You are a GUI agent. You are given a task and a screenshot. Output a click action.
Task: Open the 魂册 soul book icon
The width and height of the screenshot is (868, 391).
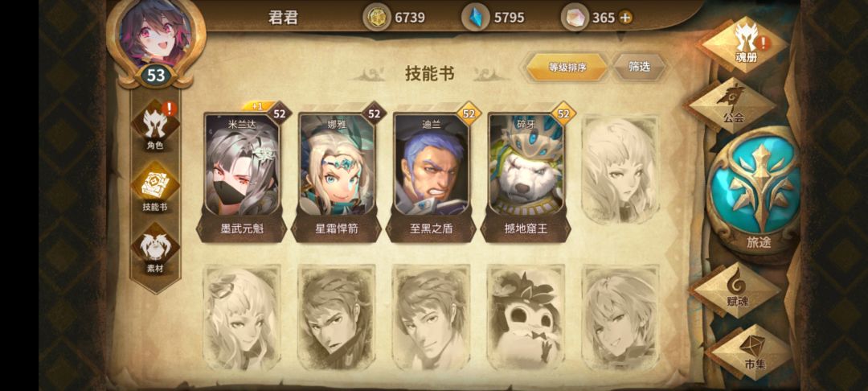pos(744,43)
